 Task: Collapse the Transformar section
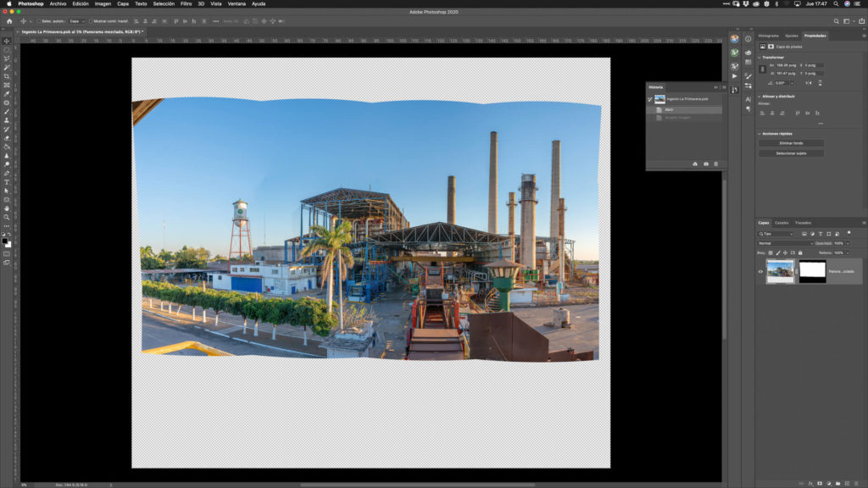pyautogui.click(x=759, y=57)
